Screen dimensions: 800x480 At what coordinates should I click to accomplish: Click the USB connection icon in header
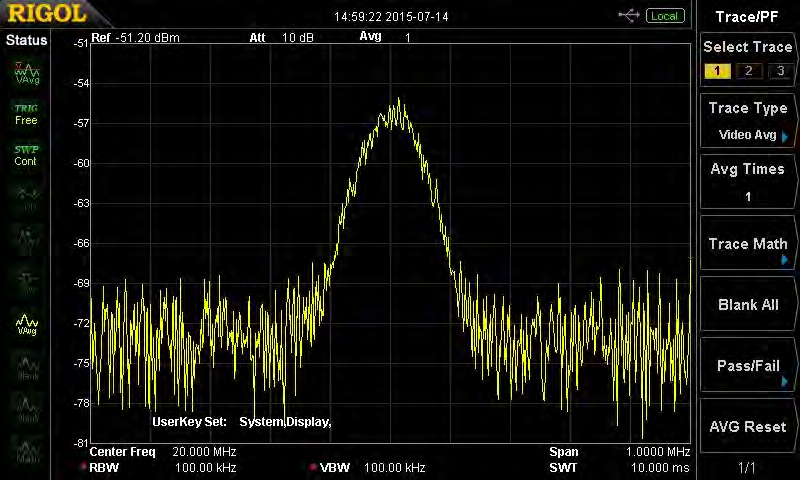click(x=629, y=16)
